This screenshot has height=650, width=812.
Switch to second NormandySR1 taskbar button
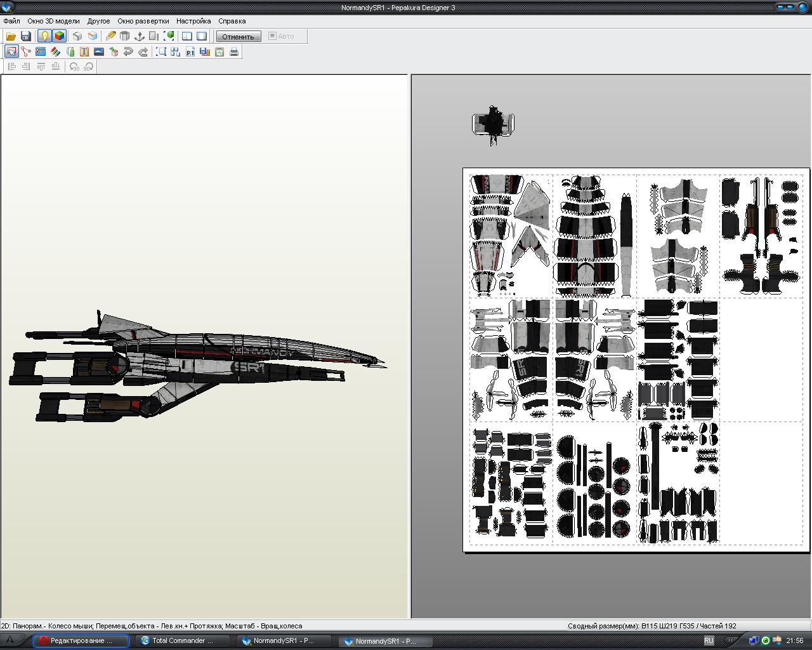pos(386,640)
